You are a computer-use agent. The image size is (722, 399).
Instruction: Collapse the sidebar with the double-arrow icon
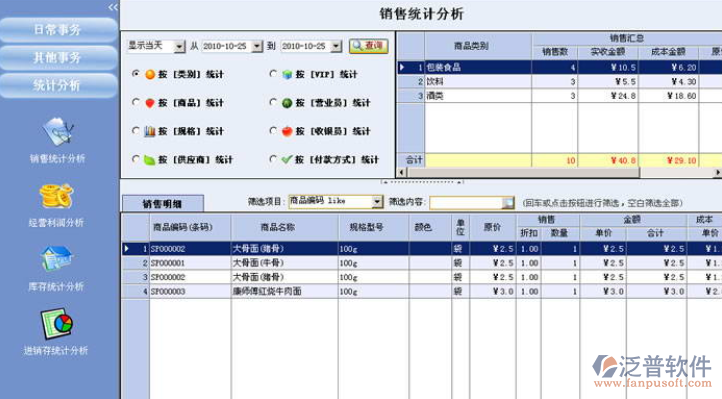point(113,7)
